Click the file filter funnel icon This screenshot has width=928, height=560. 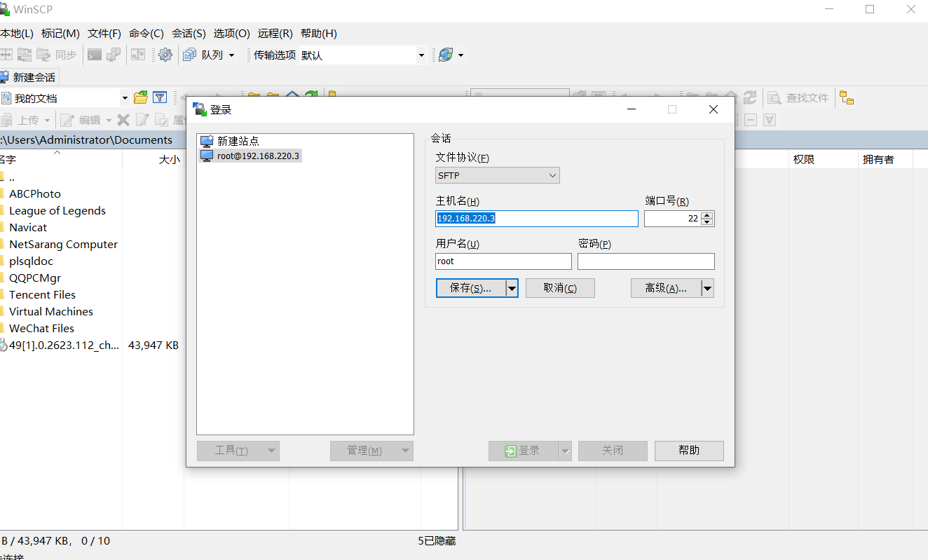pos(160,97)
